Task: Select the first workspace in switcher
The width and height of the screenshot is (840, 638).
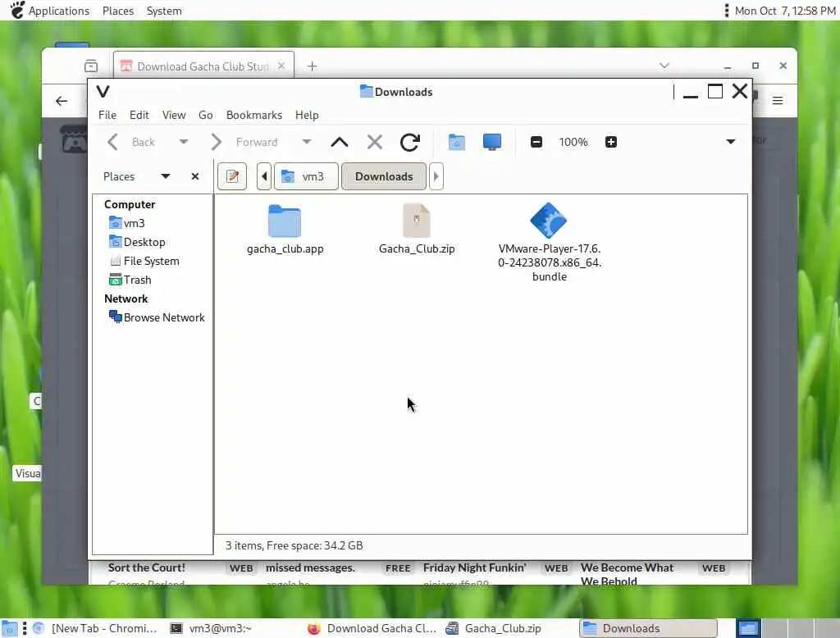Action: click(x=748, y=628)
